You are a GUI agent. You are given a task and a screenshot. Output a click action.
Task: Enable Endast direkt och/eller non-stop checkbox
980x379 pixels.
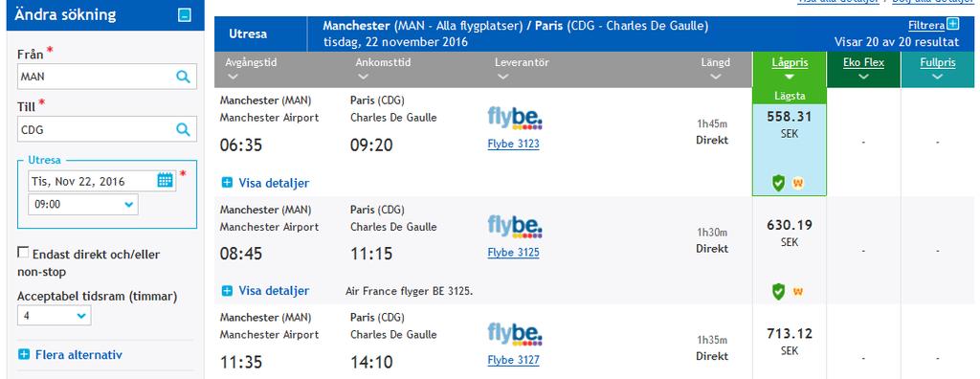tap(23, 253)
